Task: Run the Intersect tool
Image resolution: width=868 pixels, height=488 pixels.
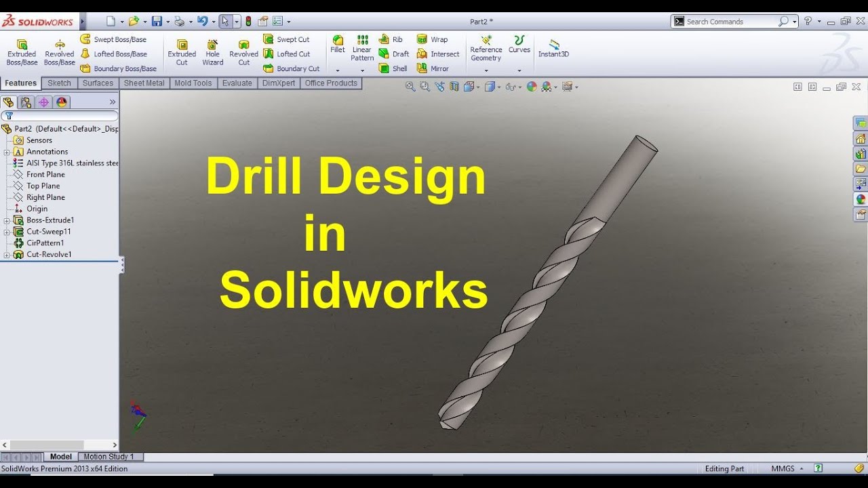Action: click(438, 54)
